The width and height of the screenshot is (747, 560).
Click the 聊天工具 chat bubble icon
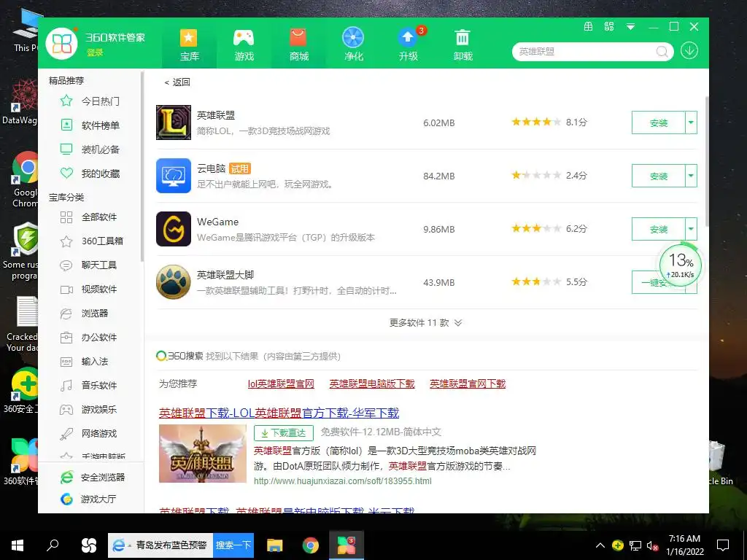point(66,265)
